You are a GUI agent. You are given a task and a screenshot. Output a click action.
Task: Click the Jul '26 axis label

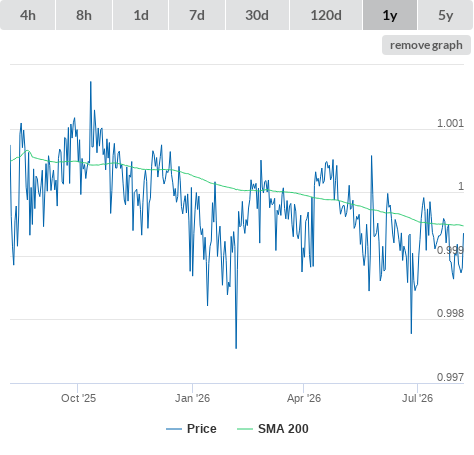tap(417, 398)
